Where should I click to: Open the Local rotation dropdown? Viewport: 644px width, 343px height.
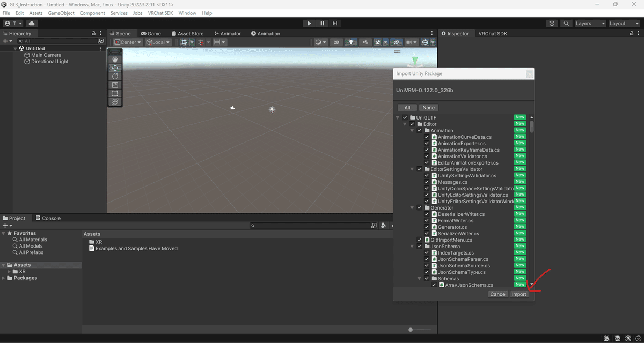(x=158, y=42)
